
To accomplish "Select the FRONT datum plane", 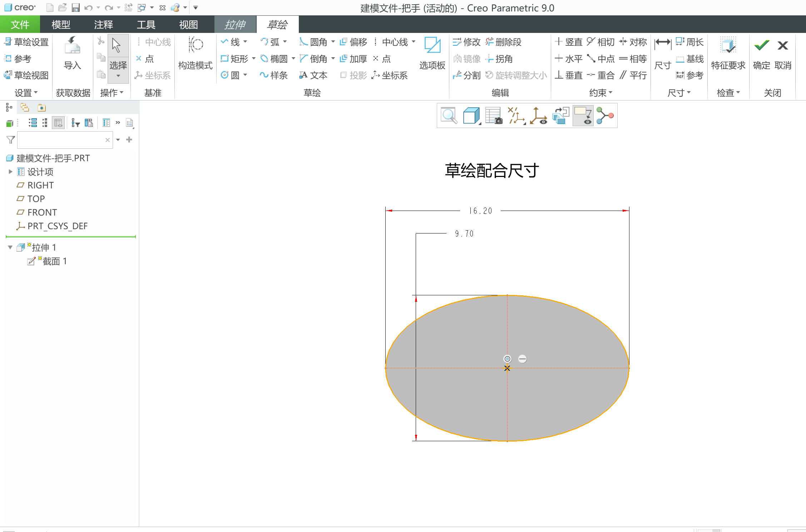I will [37, 212].
